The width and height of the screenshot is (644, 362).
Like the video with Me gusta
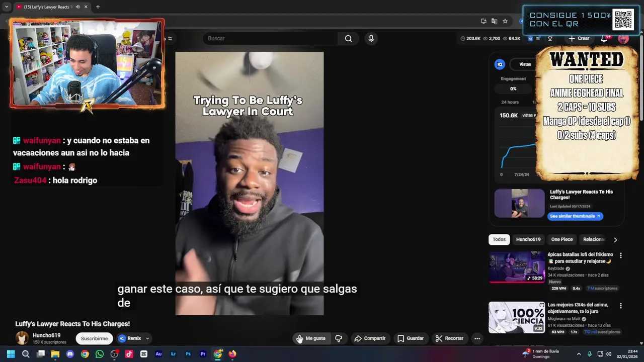tap(311, 338)
